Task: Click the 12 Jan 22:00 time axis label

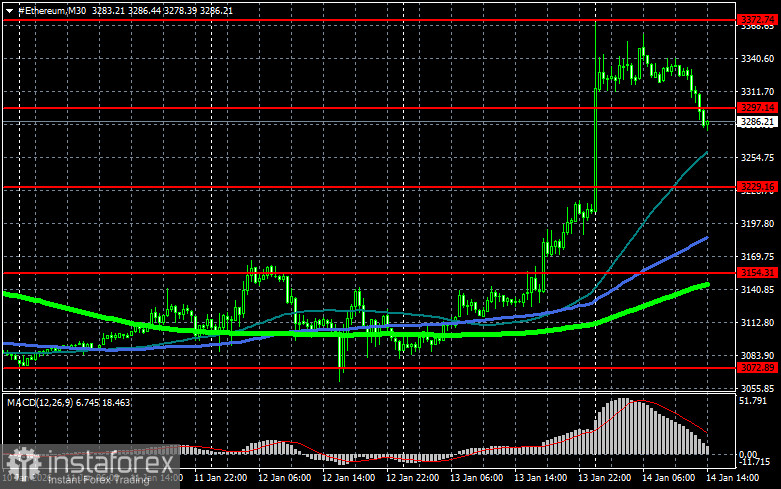Action: (413, 478)
